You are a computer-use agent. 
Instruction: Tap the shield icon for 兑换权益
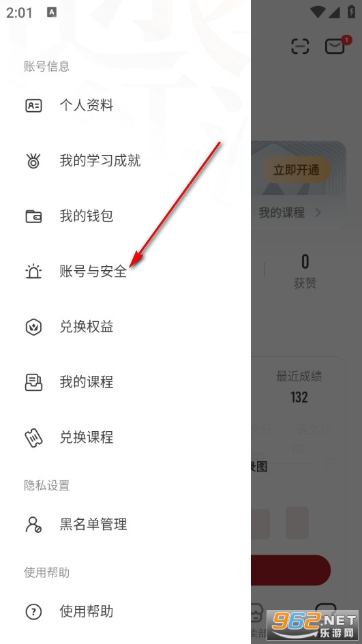33,327
